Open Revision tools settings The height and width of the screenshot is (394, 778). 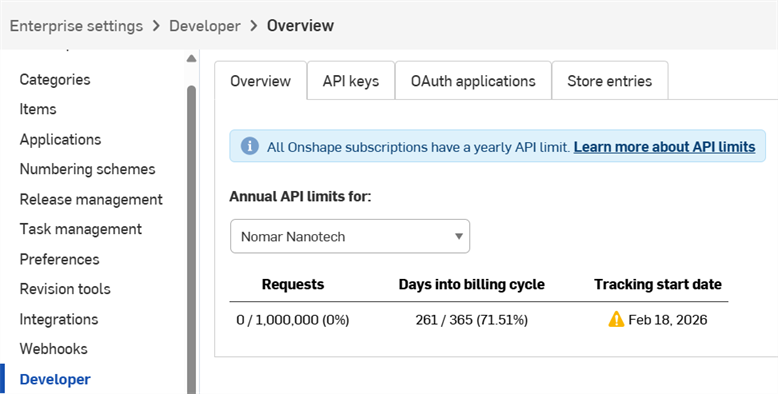pos(65,289)
